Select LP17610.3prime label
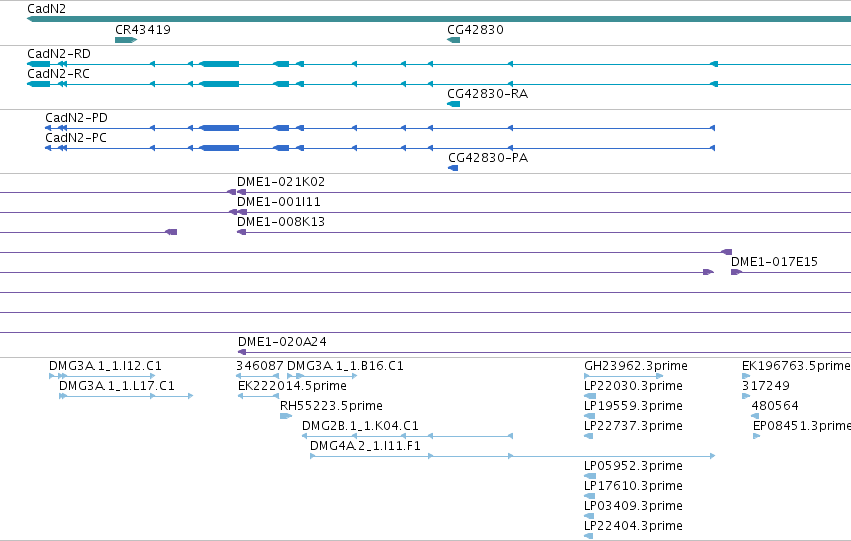Image resolution: width=851 pixels, height=541 pixels. 633,486
